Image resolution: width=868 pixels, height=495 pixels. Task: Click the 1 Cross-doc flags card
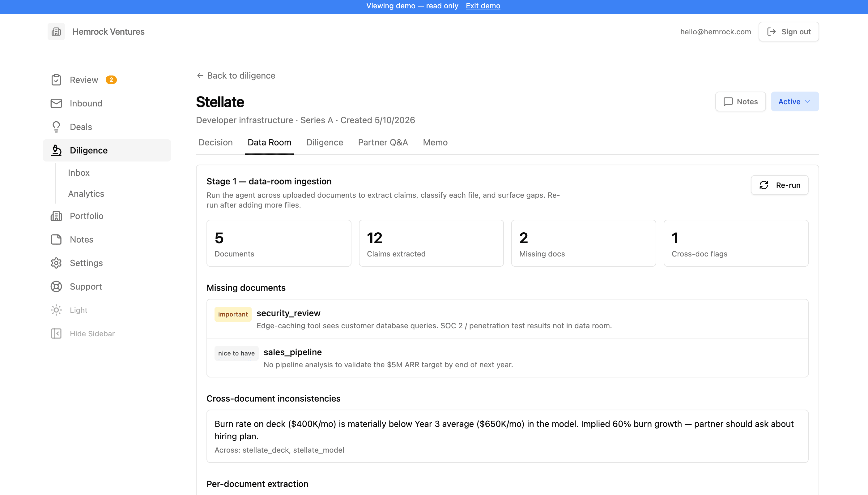pos(736,243)
